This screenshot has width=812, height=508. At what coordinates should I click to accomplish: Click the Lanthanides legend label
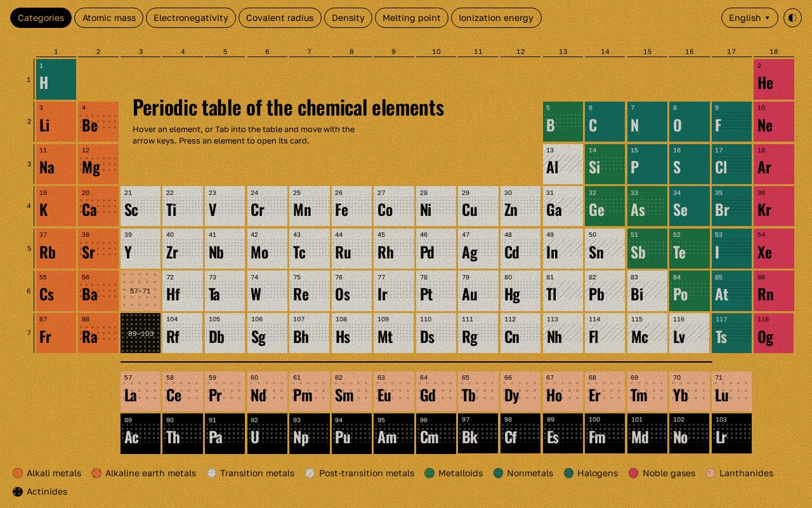pos(746,473)
